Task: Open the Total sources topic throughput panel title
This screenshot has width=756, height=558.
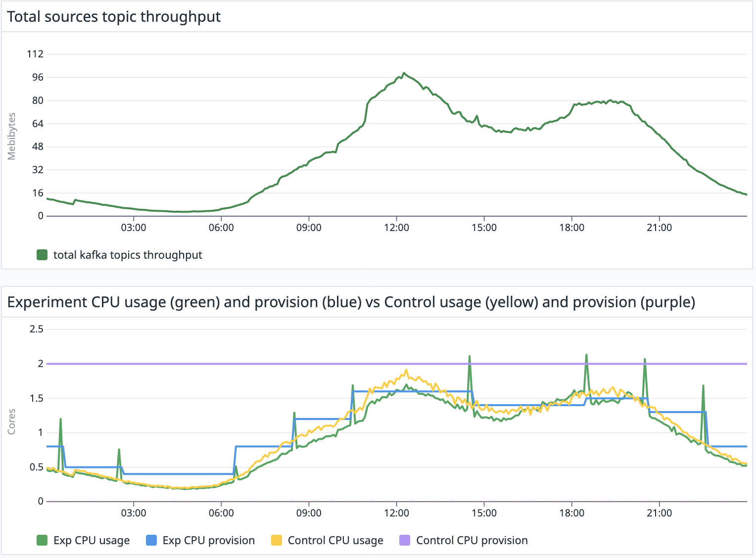Action: [x=114, y=17]
